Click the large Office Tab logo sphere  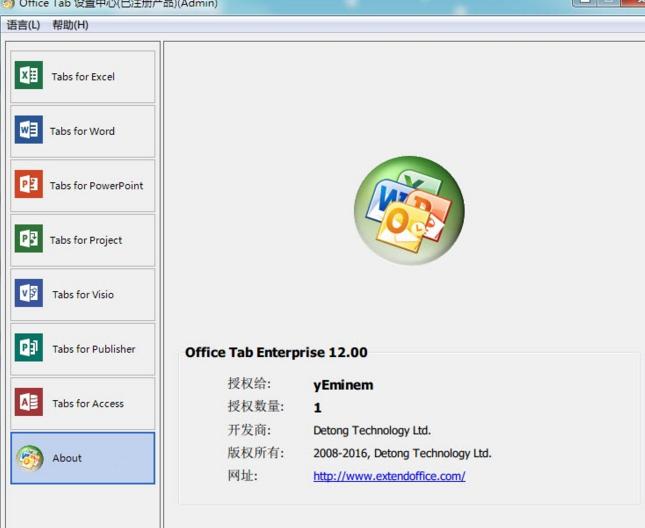[x=409, y=210]
